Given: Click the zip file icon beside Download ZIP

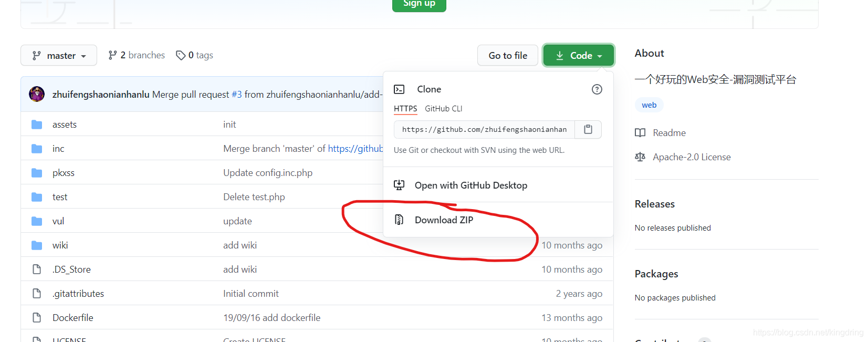Looking at the screenshot, I should coord(399,220).
